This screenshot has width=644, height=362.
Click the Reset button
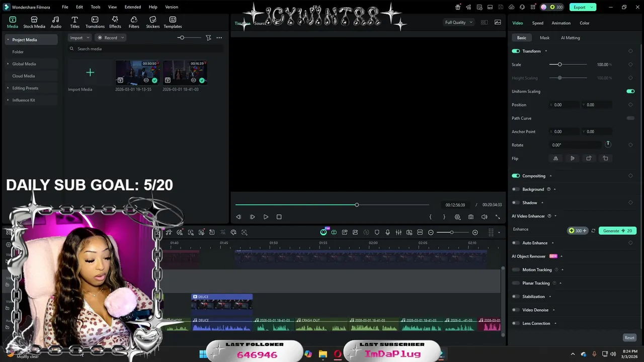point(629,338)
